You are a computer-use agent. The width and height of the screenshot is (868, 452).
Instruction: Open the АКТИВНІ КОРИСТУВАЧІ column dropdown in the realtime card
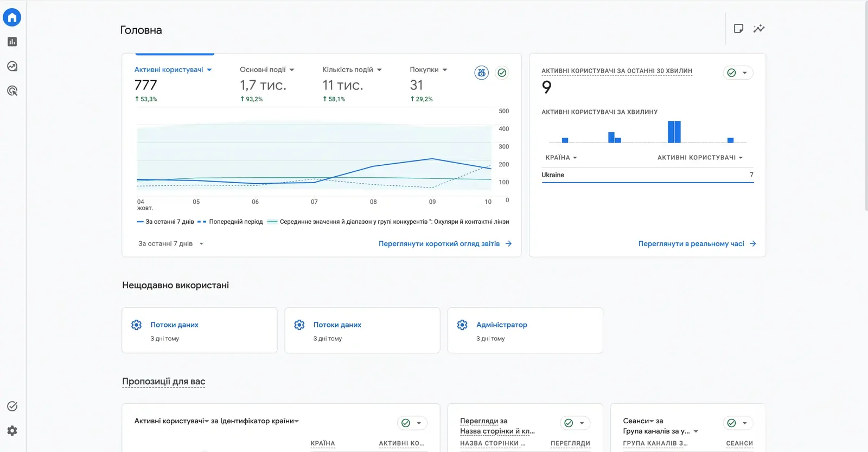(700, 158)
